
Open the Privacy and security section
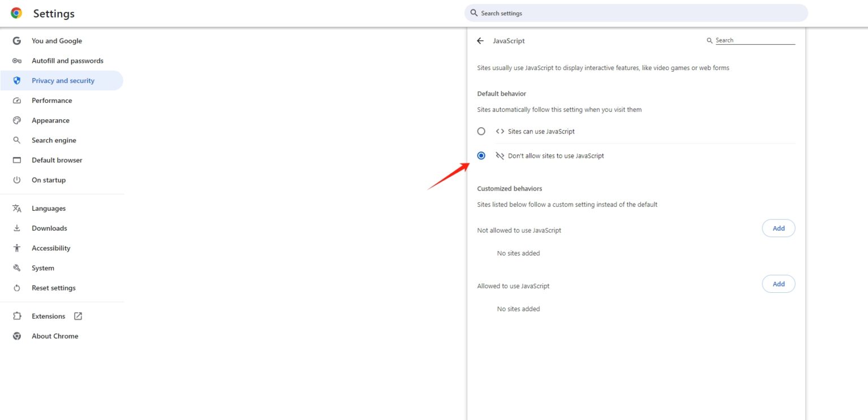tap(63, 81)
